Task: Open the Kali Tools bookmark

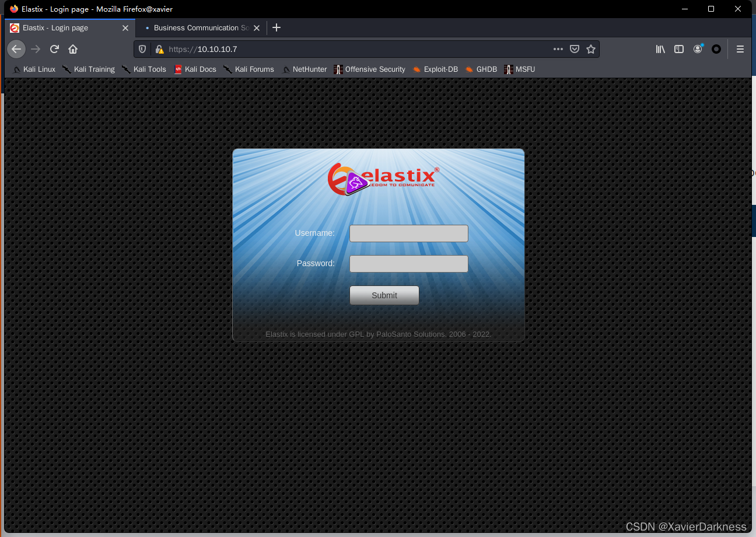Action: pyautogui.click(x=144, y=69)
